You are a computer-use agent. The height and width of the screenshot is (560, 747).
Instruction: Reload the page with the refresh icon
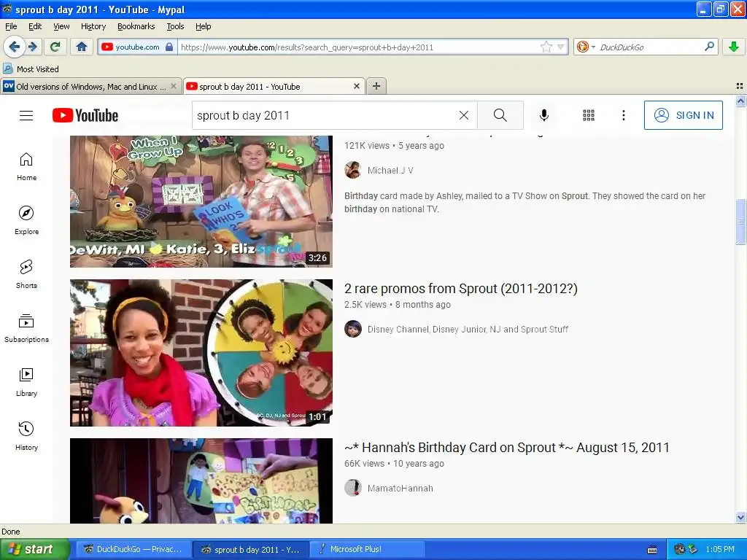tap(55, 47)
